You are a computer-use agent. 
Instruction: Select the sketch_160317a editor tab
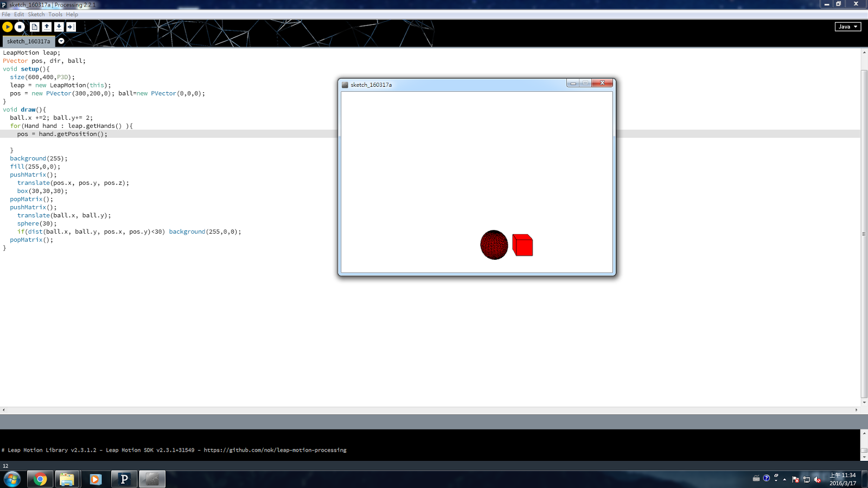pos(29,41)
